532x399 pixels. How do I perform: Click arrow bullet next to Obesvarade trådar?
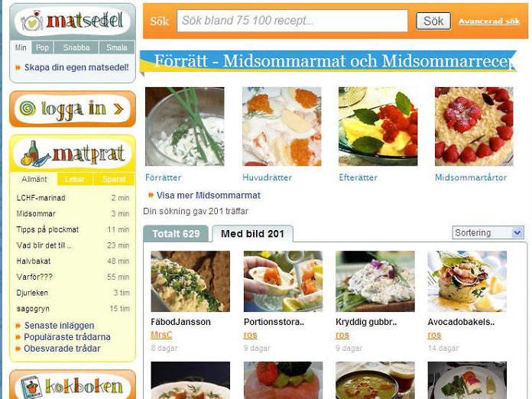pyautogui.click(x=18, y=349)
